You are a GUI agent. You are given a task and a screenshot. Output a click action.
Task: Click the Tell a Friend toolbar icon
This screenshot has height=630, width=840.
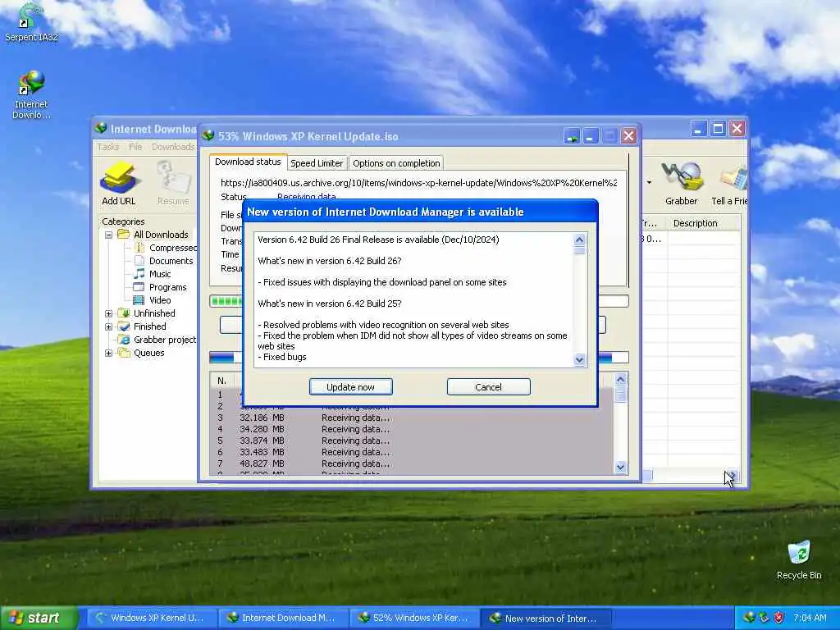(729, 184)
